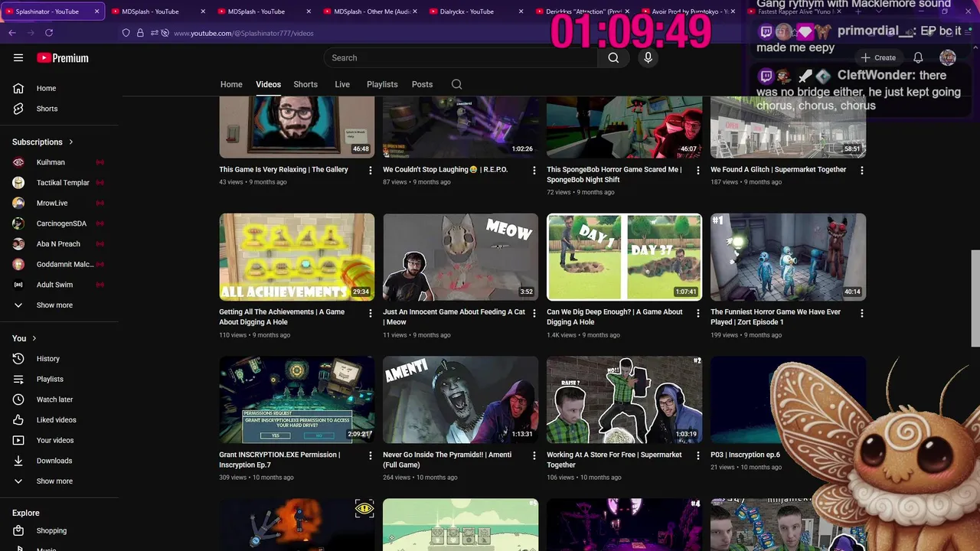
Task: Go back with browser back arrow
Action: pos(12,33)
